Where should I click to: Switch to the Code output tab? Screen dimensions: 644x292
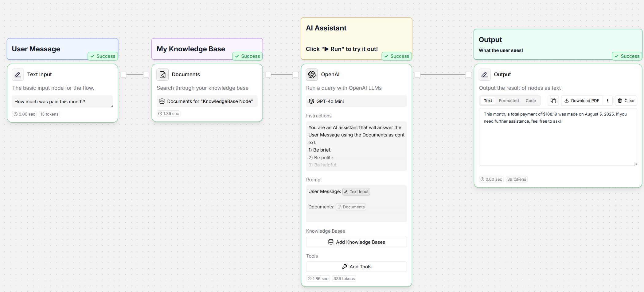(531, 101)
